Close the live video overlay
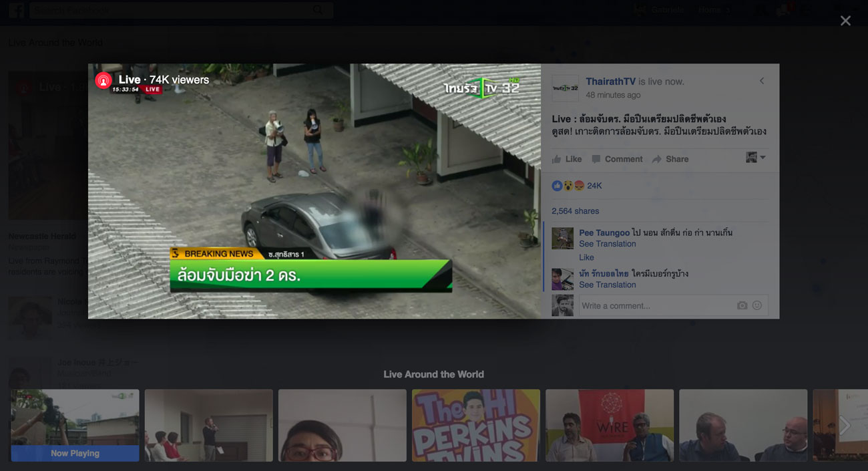This screenshot has height=471, width=868. pyautogui.click(x=845, y=21)
